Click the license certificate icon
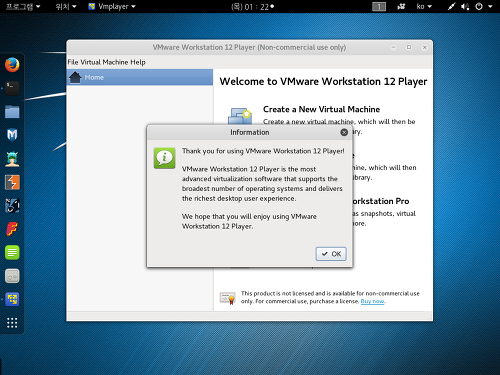 coord(228,298)
